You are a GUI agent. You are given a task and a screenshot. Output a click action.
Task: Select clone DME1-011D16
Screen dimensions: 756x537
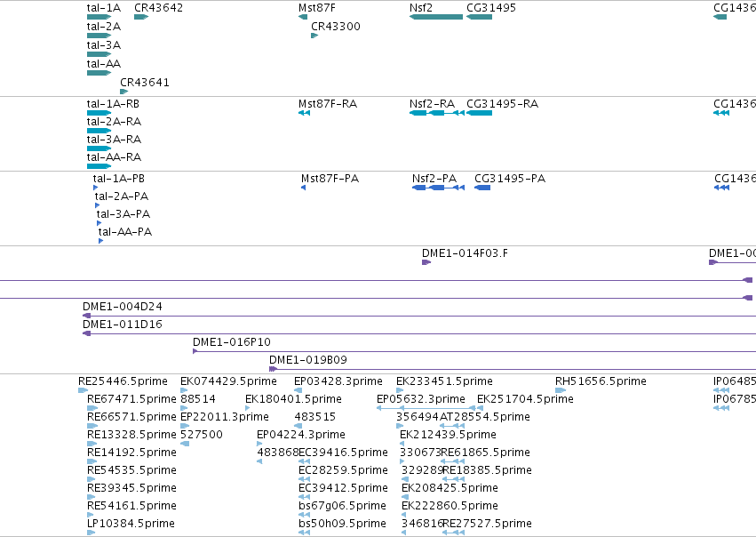[x=419, y=334]
